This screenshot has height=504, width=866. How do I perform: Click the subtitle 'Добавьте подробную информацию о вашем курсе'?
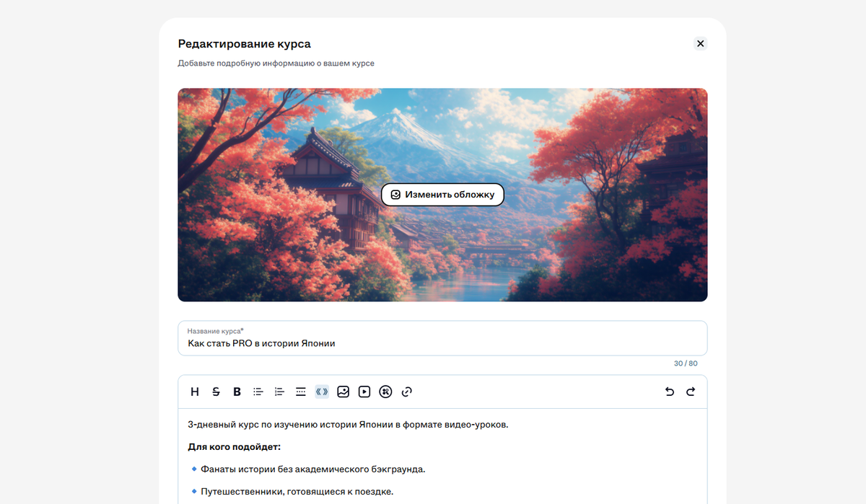pyautogui.click(x=276, y=63)
